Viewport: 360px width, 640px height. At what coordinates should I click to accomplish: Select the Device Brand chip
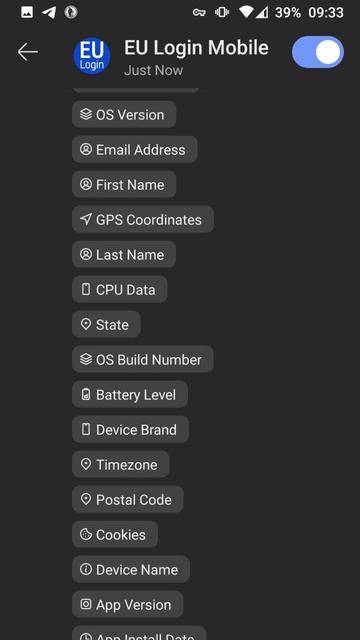(x=131, y=429)
